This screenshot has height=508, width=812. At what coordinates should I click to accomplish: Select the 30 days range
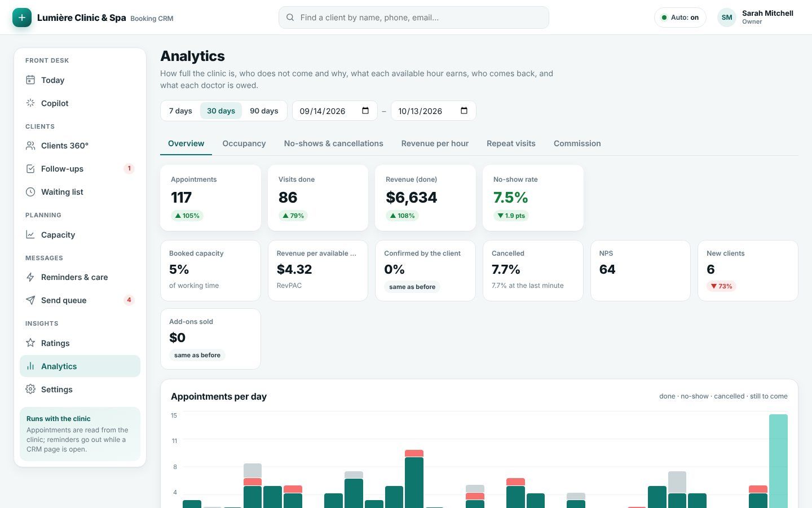pos(221,111)
